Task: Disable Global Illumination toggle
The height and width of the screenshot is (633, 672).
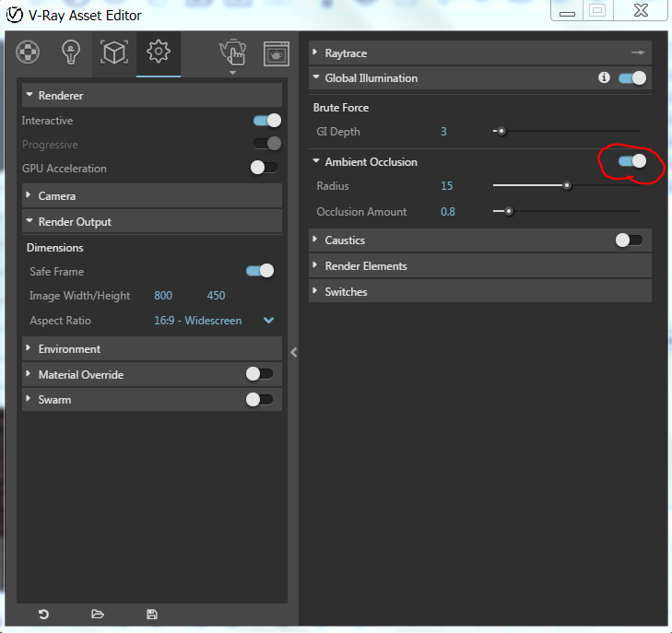Action: tap(632, 78)
